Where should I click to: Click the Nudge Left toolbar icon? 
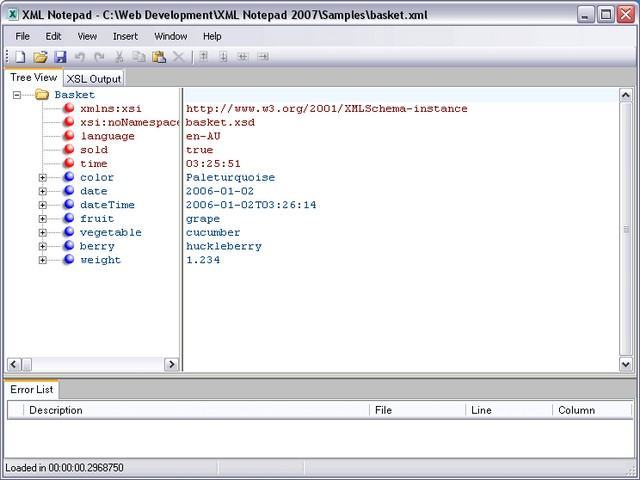[x=242, y=57]
